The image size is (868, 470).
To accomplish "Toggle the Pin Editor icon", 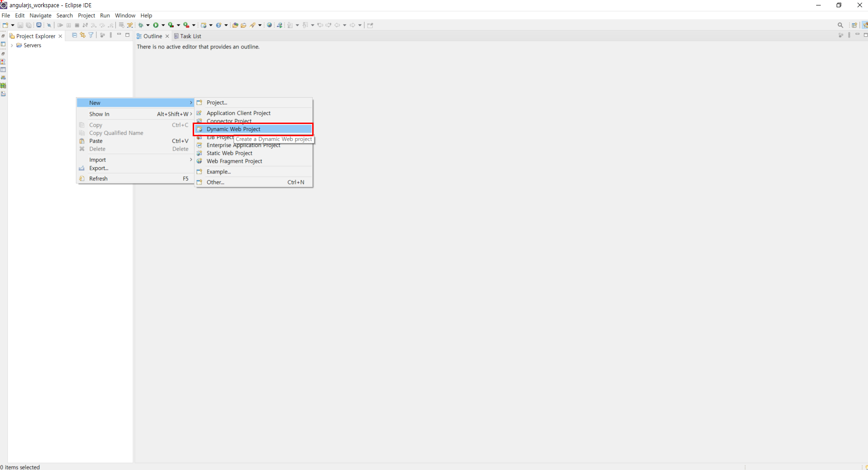I will coord(370,25).
